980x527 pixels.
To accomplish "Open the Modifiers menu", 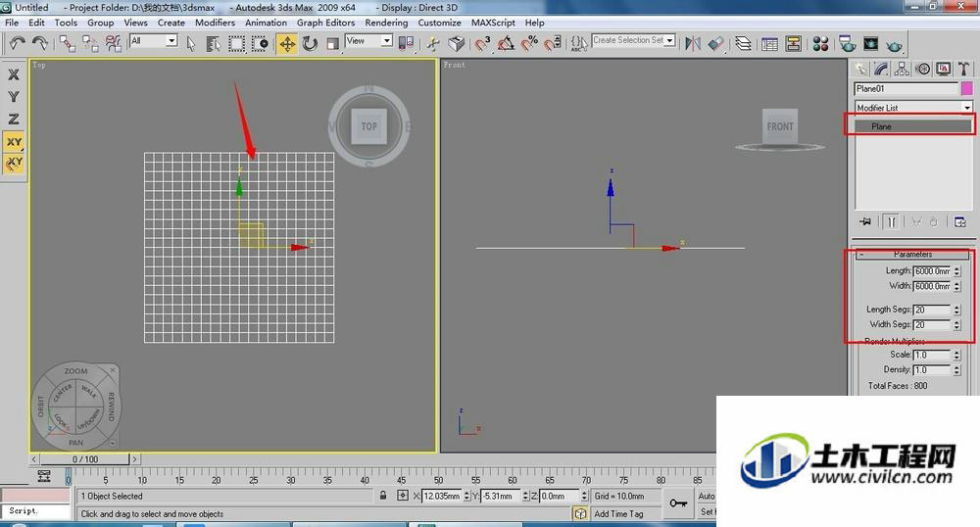I will coord(215,23).
